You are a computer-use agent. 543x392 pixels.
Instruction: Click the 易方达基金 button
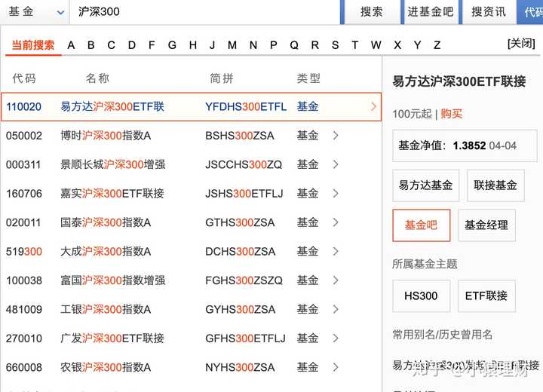[425, 185]
